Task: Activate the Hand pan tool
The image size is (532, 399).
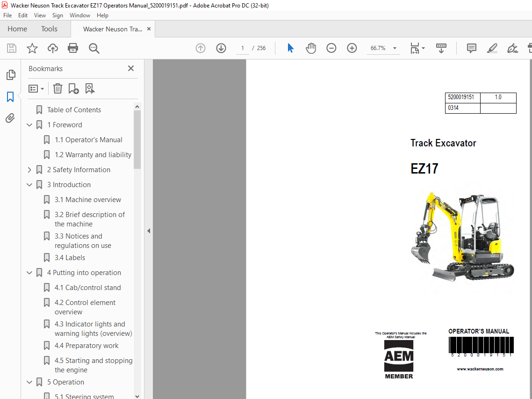Action: click(x=311, y=48)
